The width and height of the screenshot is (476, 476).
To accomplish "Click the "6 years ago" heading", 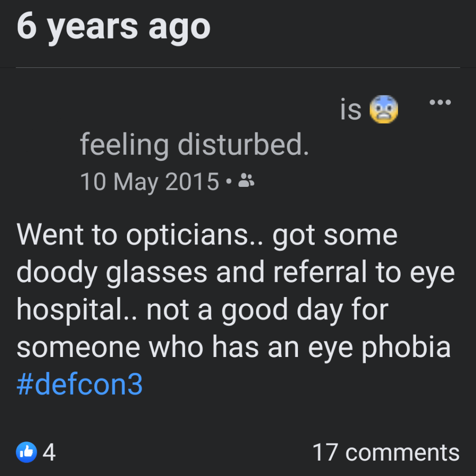I will (x=113, y=26).
